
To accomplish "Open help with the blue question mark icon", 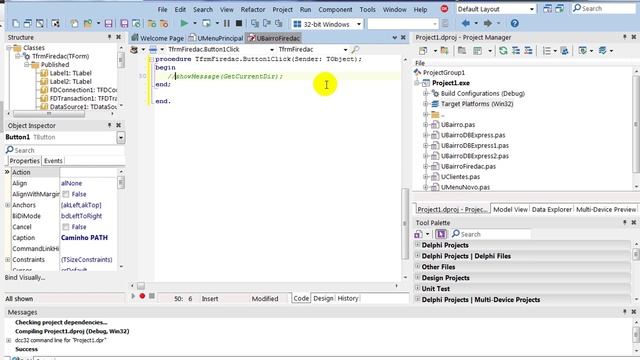I will pos(515,24).
